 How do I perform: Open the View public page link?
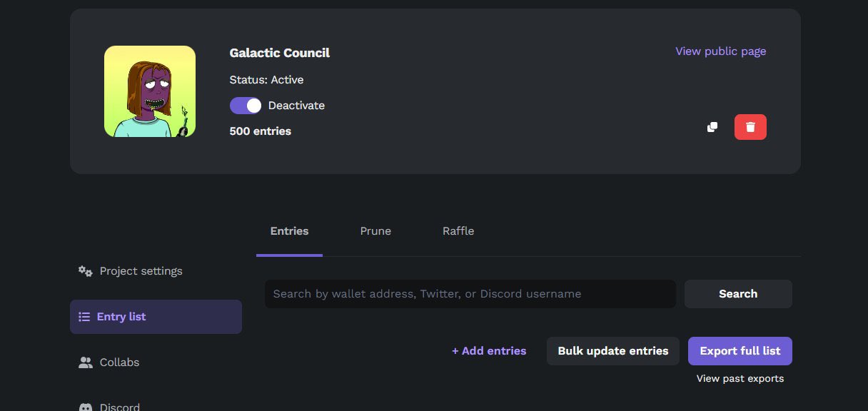coord(721,51)
